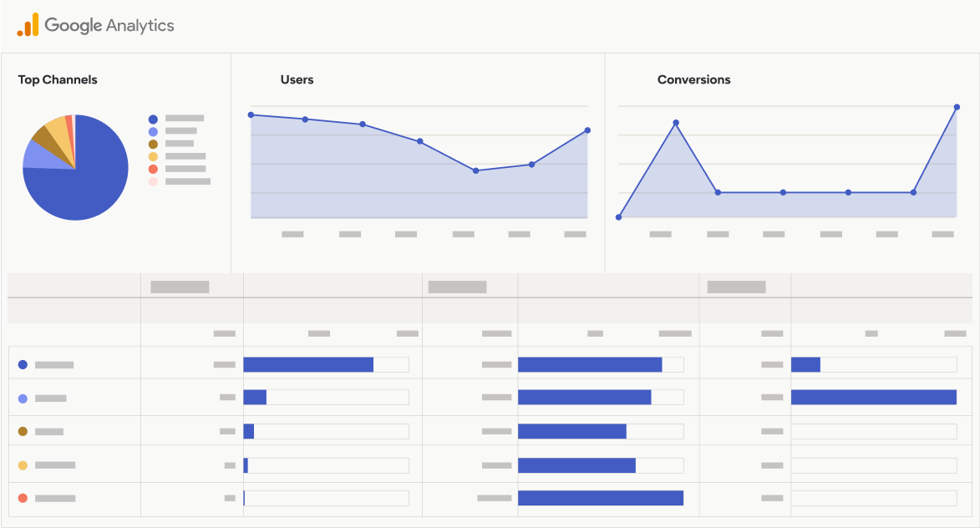The width and height of the screenshot is (980, 528).
Task: Click the Google Analytics orange bar logo
Action: click(x=28, y=25)
